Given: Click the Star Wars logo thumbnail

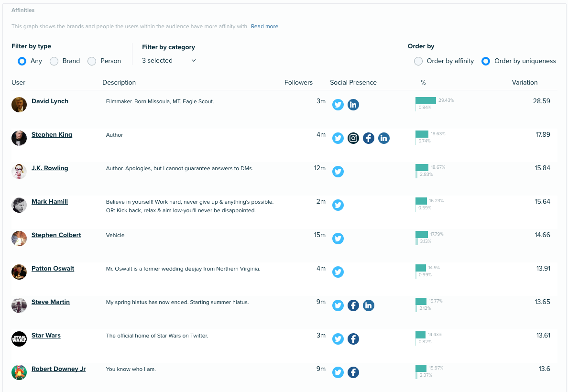Looking at the screenshot, I should point(19,339).
